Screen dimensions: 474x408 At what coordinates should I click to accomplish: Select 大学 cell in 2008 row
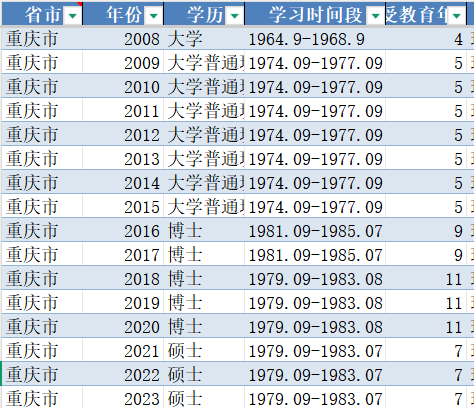tap(204, 39)
